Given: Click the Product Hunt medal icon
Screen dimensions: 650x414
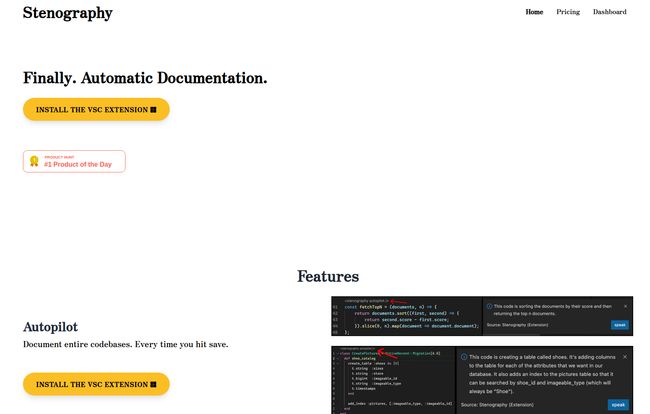Looking at the screenshot, I should pos(34,161).
